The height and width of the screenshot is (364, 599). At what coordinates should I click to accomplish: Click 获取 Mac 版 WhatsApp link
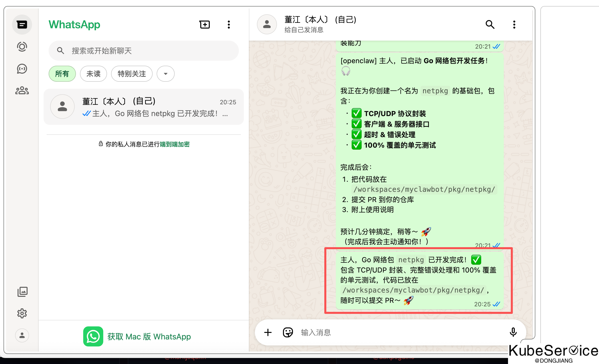149,336
